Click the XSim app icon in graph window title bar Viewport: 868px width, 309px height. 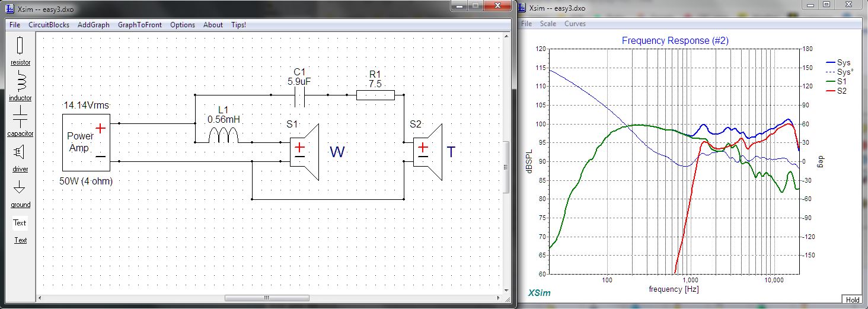[522, 8]
